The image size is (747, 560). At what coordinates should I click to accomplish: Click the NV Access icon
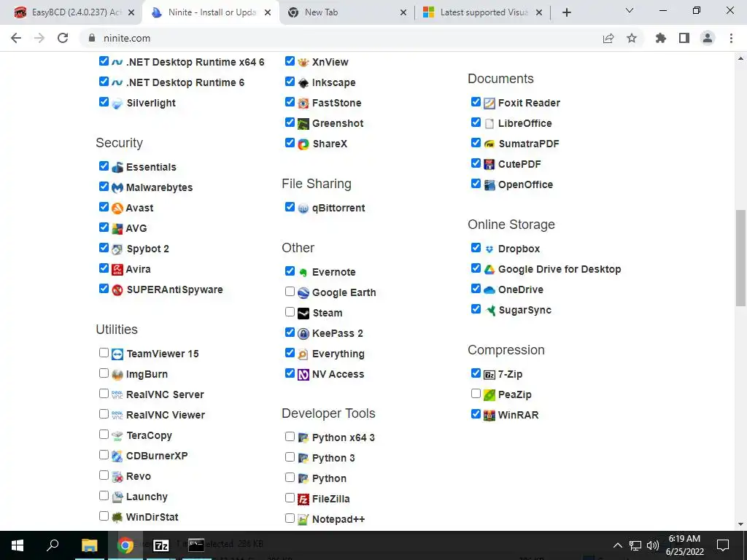303,375
